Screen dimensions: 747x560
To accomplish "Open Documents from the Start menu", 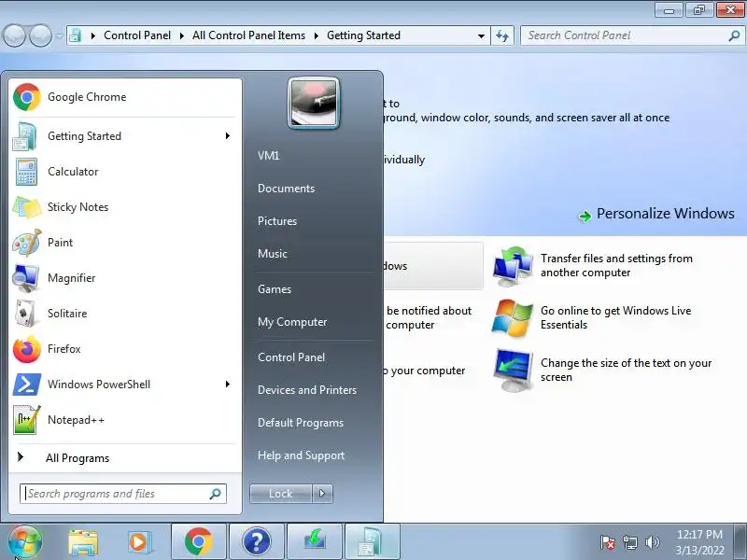I will 286,189.
